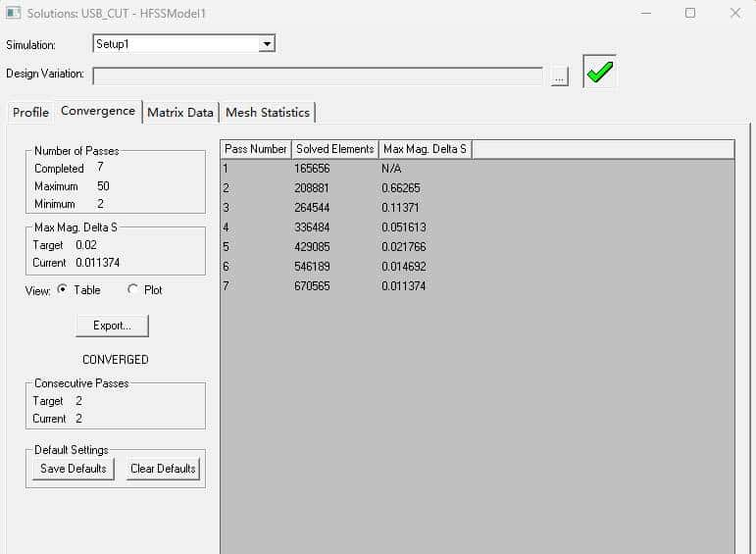The image size is (756, 554).
Task: Click the Solved Elements column header
Action: pyautogui.click(x=335, y=149)
